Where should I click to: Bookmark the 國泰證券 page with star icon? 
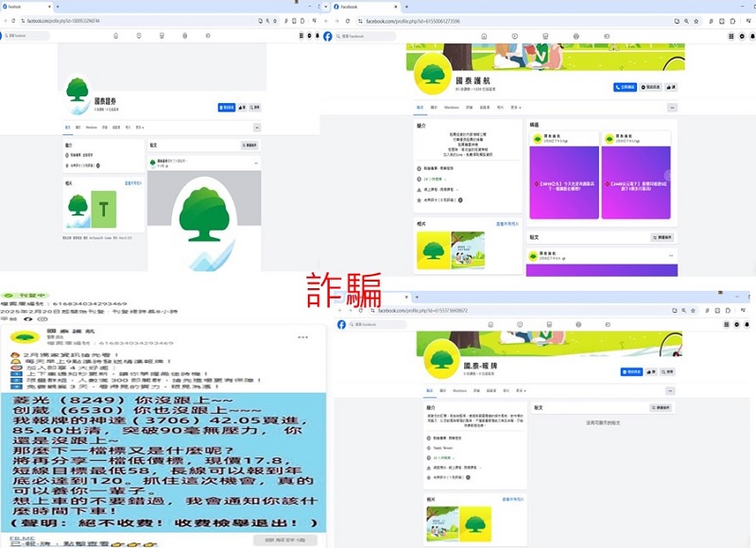pos(275,21)
